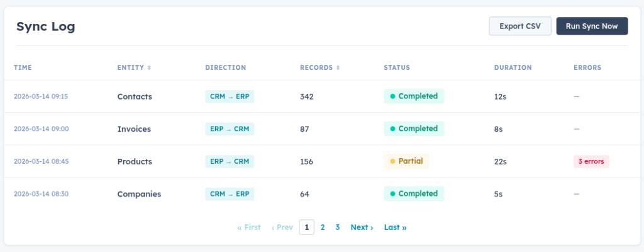This screenshot has width=644, height=252.
Task: Jump to the Last page
Action: (x=395, y=227)
